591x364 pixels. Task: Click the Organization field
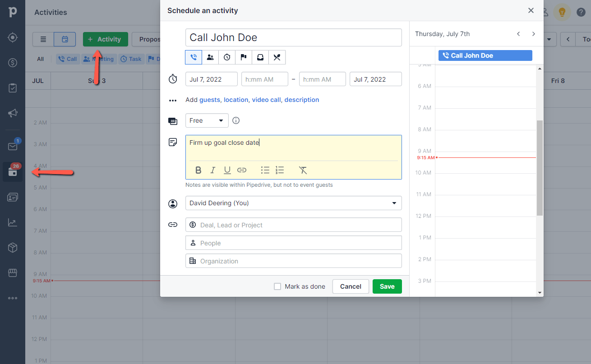[294, 261]
